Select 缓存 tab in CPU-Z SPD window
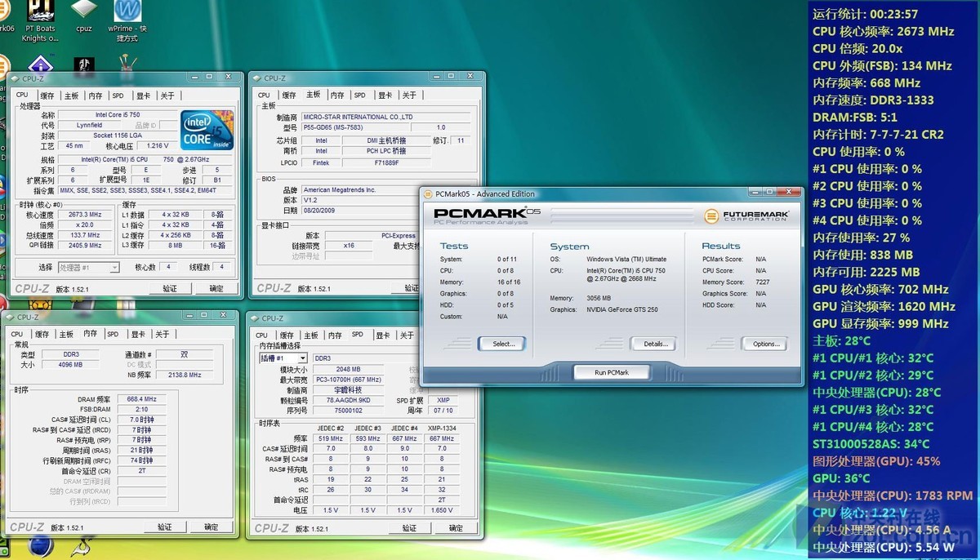Image resolution: width=980 pixels, height=560 pixels. (x=287, y=335)
